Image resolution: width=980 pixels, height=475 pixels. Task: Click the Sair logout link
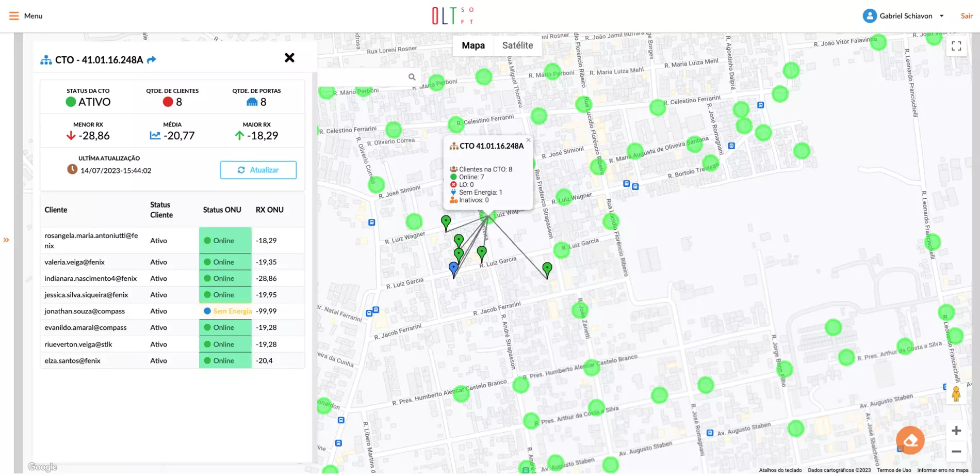[x=967, y=16]
